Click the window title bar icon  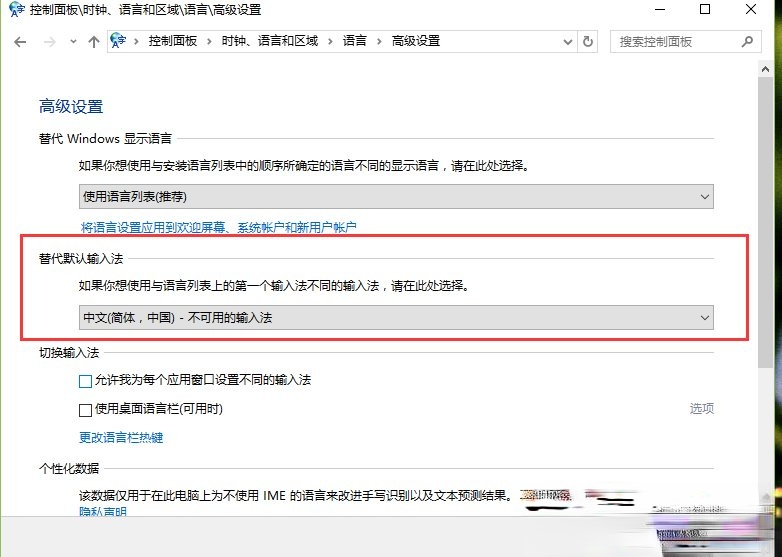pyautogui.click(x=16, y=9)
